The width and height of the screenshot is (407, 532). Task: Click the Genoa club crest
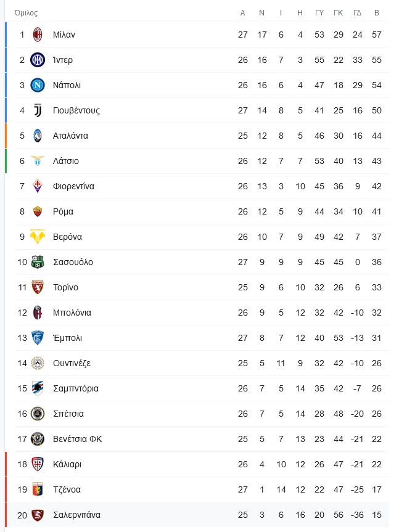click(x=38, y=489)
